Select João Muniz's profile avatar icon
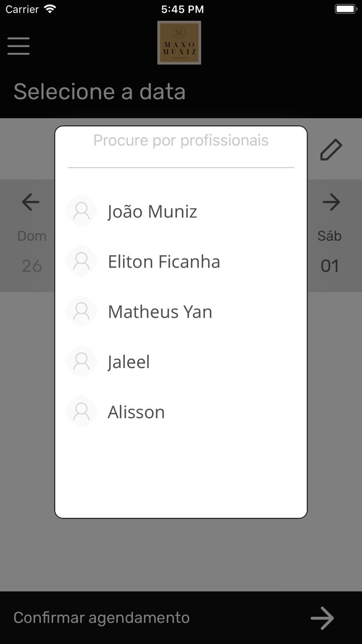This screenshot has height=644, width=362. [x=81, y=211]
